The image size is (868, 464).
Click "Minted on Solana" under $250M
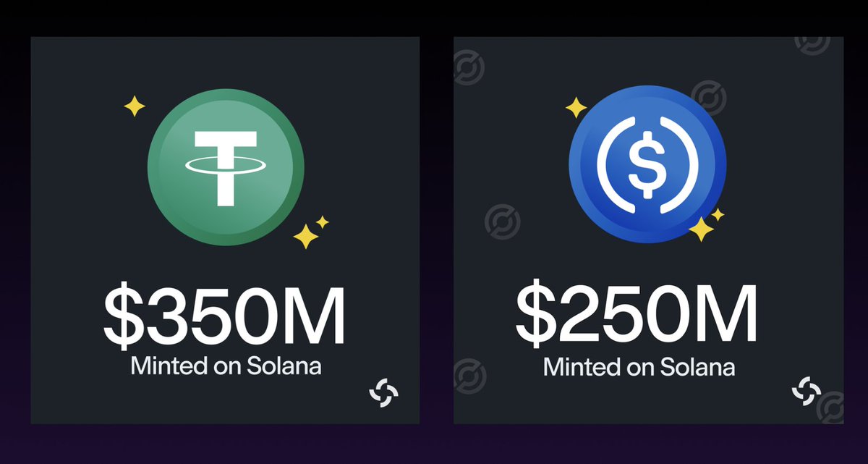pyautogui.click(x=639, y=366)
